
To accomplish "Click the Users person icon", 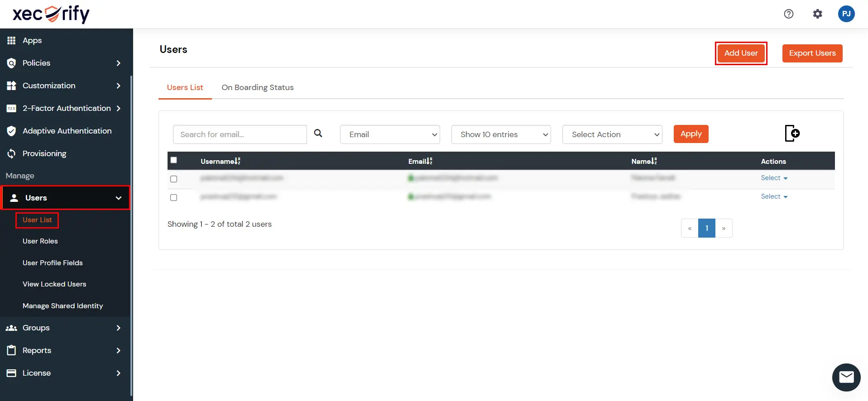I will 14,198.
